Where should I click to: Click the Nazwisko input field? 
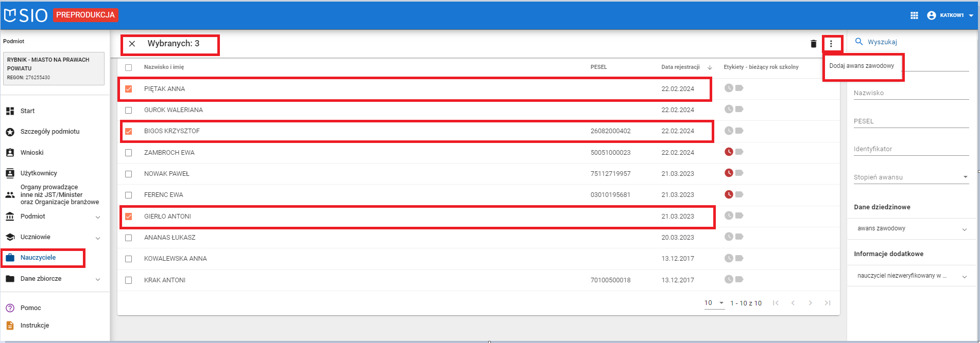911,93
